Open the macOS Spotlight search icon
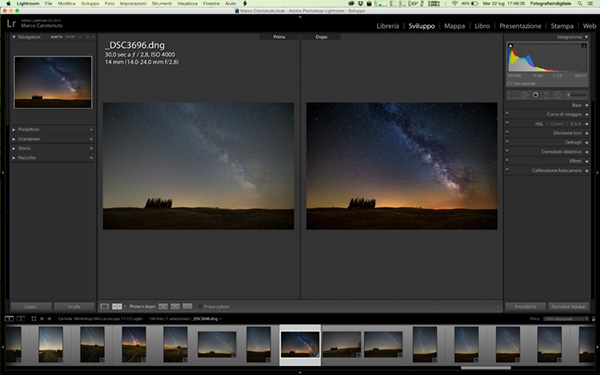Screen dimensions: 600x375 click(580, 3)
